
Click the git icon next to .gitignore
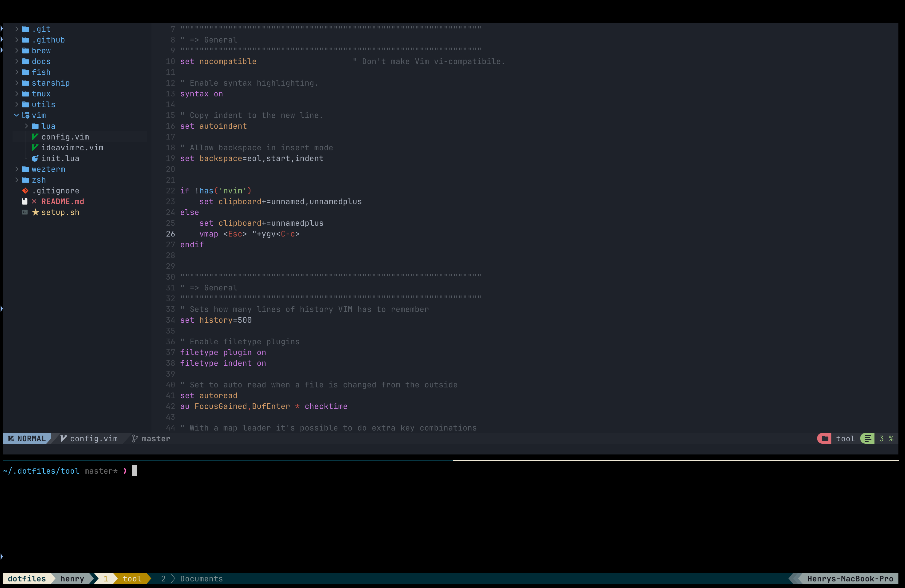25,190
